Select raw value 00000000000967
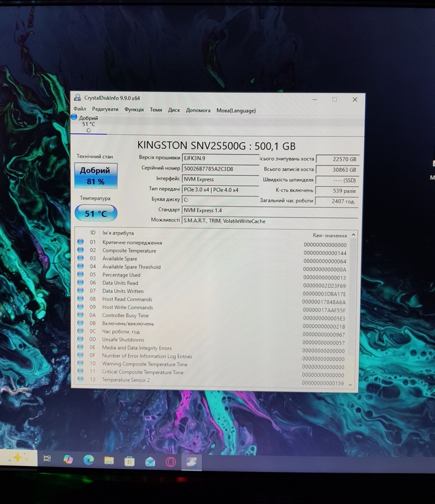This screenshot has height=504, width=435. point(323,335)
